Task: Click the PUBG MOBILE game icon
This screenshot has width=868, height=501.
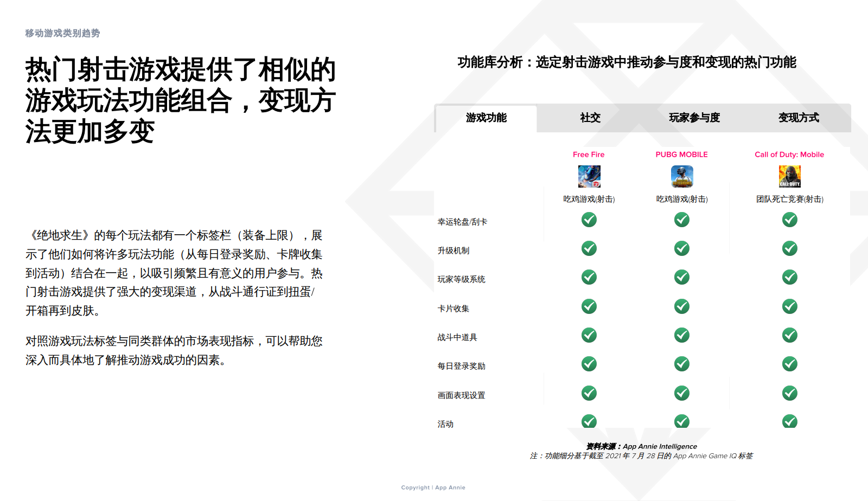Action: coord(682,176)
